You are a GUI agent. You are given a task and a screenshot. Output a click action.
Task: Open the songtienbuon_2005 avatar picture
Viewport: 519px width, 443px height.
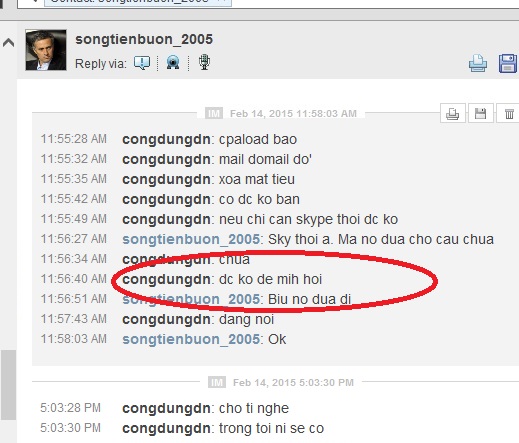(x=46, y=50)
